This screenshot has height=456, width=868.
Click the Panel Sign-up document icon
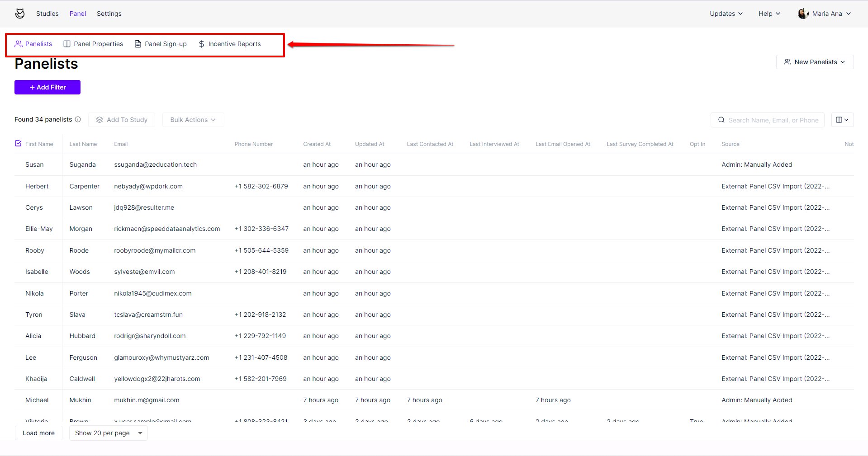click(138, 44)
